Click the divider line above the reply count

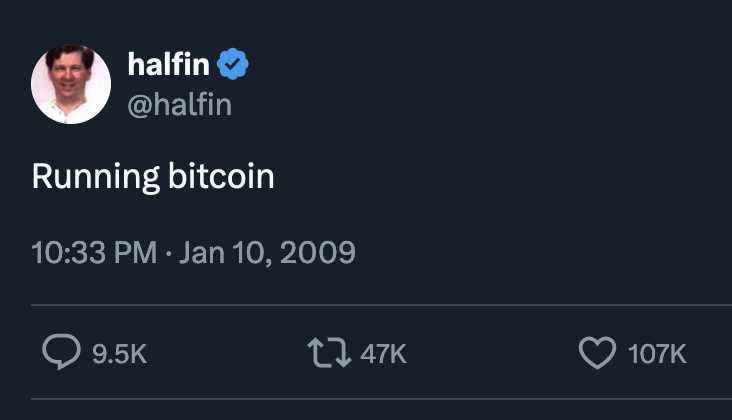click(380, 305)
